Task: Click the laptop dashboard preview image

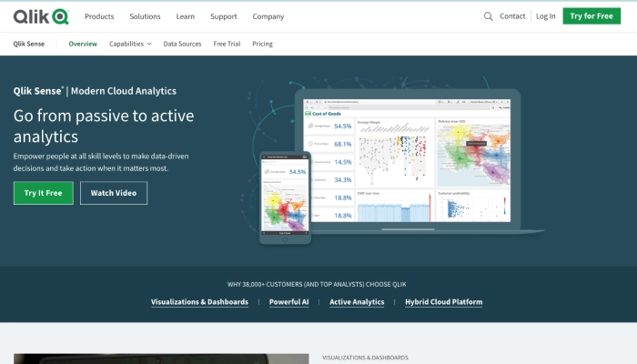Action: (x=411, y=158)
